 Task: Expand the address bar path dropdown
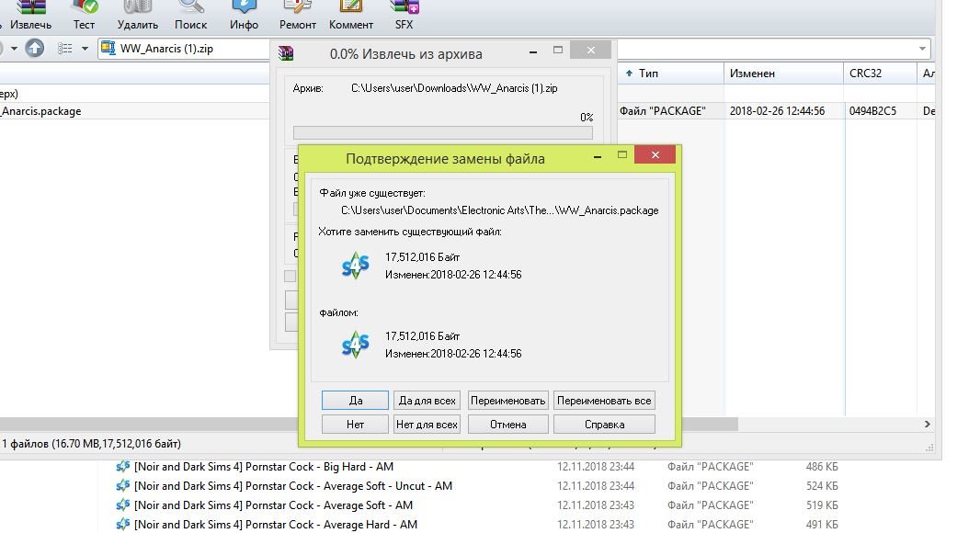tap(922, 49)
